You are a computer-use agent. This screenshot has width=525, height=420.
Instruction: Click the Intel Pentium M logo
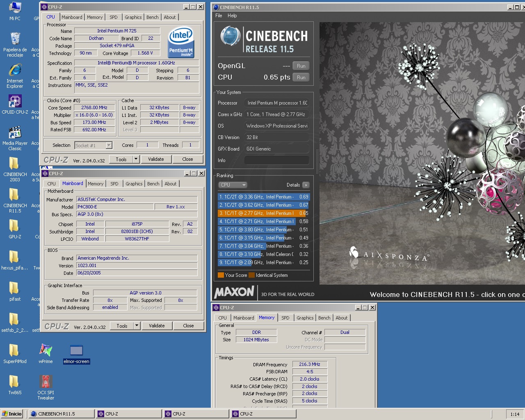pyautogui.click(x=180, y=43)
